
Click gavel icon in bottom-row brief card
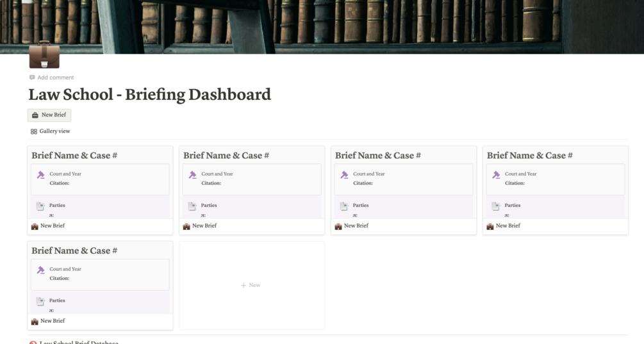tap(40, 270)
